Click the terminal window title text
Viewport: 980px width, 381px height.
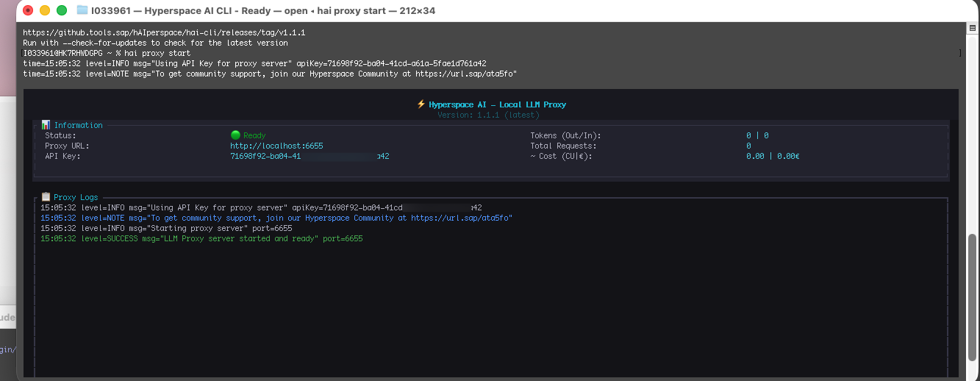tap(262, 11)
